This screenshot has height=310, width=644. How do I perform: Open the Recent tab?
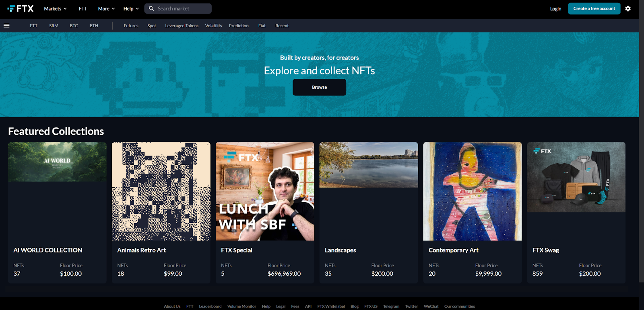click(282, 26)
